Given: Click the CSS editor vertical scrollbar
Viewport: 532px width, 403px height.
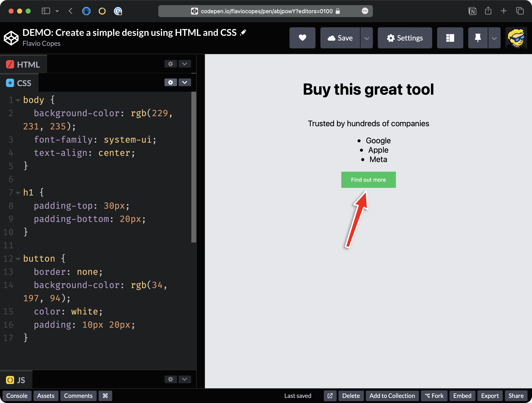Looking at the screenshot, I should (194, 167).
